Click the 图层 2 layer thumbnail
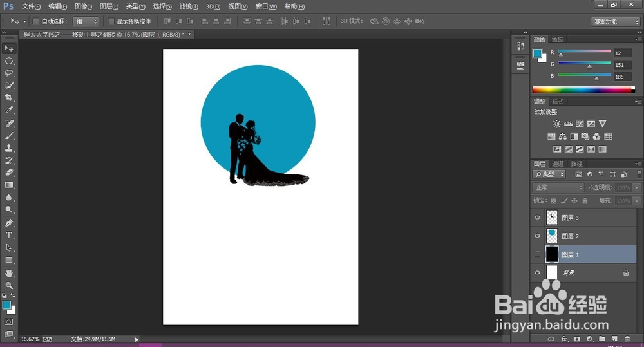Screen dimensions: 644x347 point(552,236)
